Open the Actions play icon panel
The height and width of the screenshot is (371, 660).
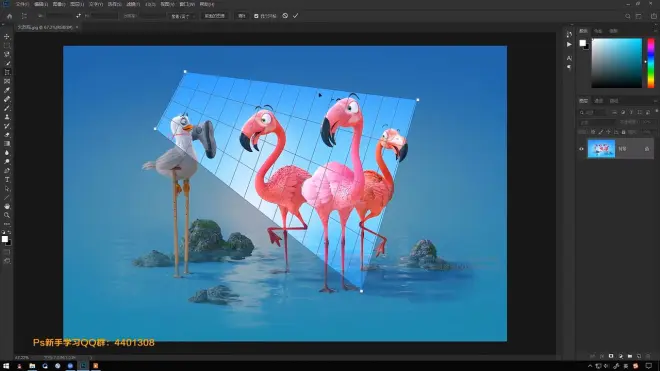coord(569,44)
